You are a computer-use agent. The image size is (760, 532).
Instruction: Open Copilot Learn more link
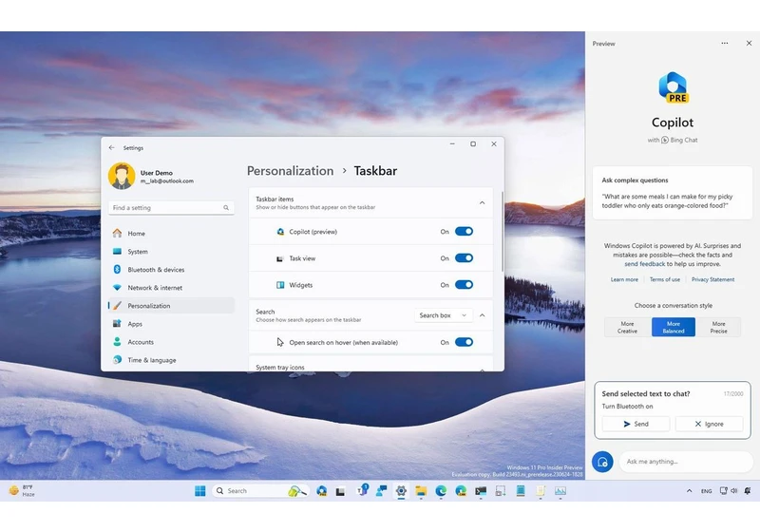point(624,279)
